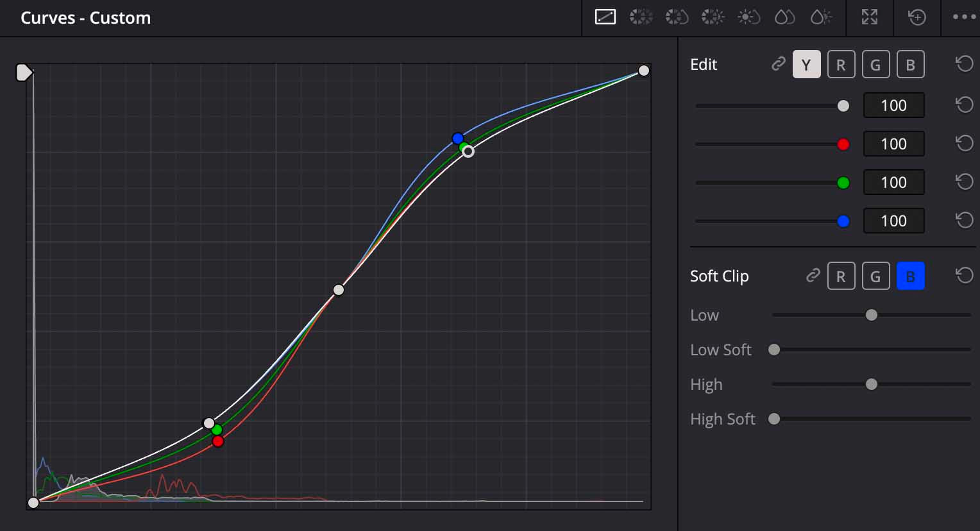Image resolution: width=980 pixels, height=531 pixels.
Task: Click the green intensity slider handle
Action: (x=843, y=183)
